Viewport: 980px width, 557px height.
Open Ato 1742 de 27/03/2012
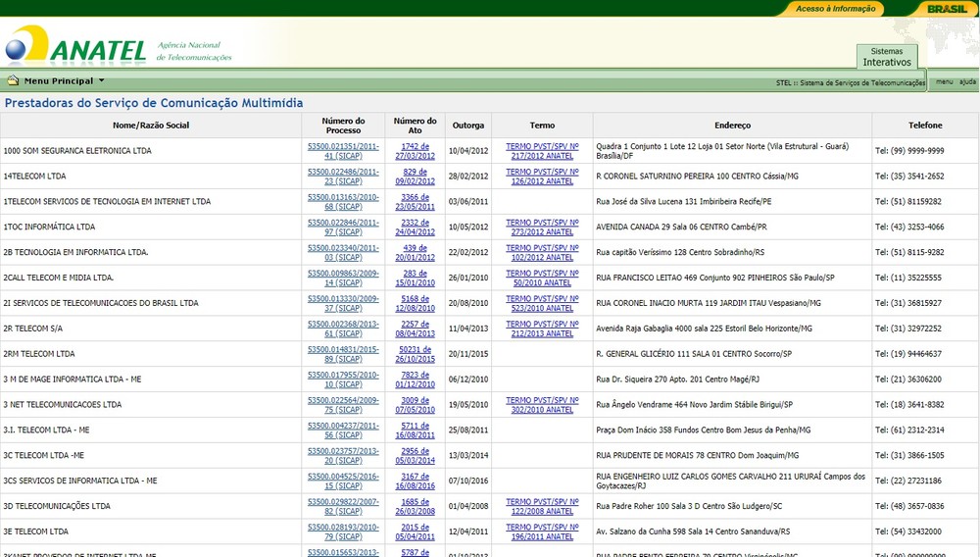416,151
